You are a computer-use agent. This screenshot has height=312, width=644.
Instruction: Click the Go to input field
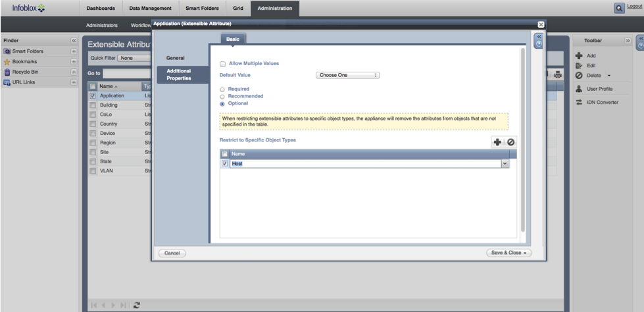(128, 73)
